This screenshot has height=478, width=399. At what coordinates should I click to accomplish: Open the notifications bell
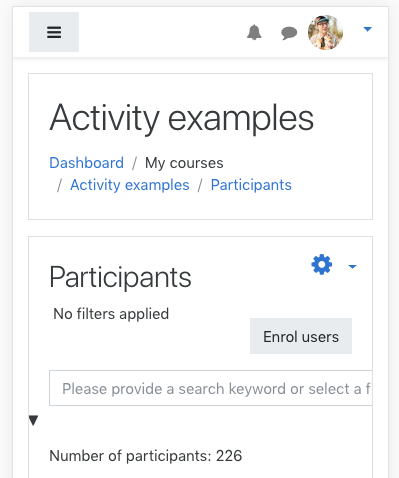[x=254, y=32]
